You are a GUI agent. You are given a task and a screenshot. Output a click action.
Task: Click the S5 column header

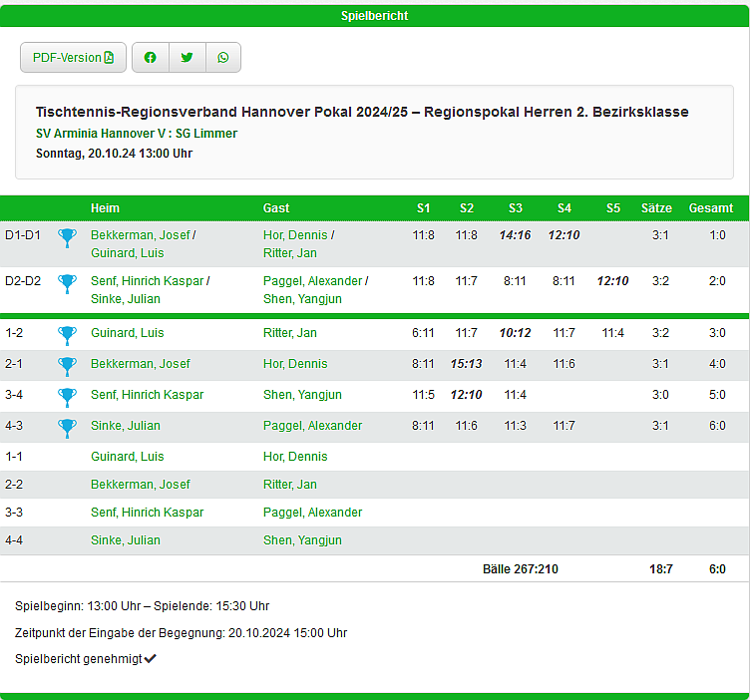pos(612,208)
